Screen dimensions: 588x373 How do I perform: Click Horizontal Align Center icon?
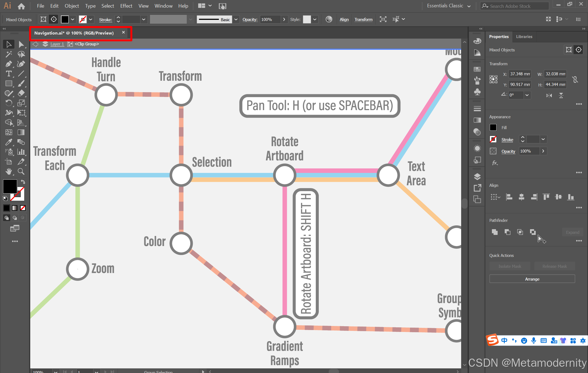[521, 197]
